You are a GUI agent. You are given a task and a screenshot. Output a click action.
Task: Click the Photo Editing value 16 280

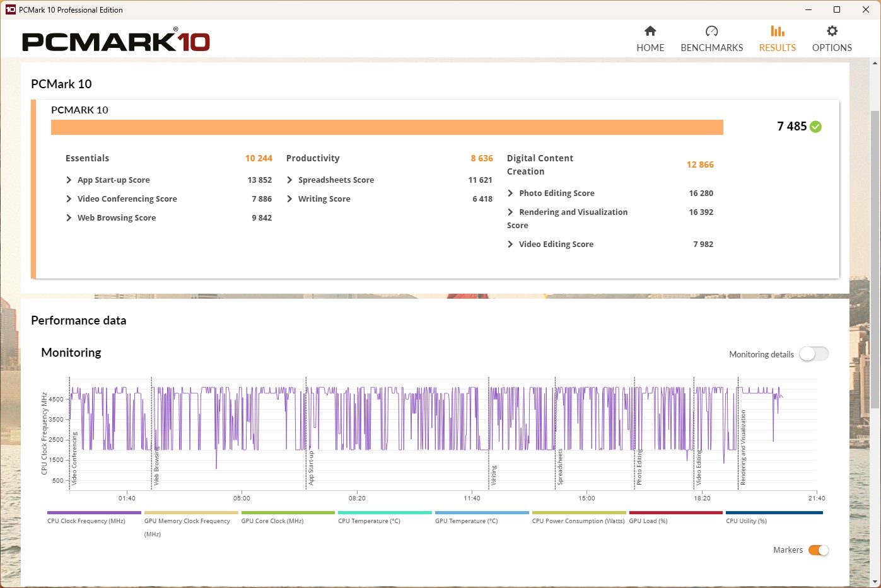coord(701,193)
